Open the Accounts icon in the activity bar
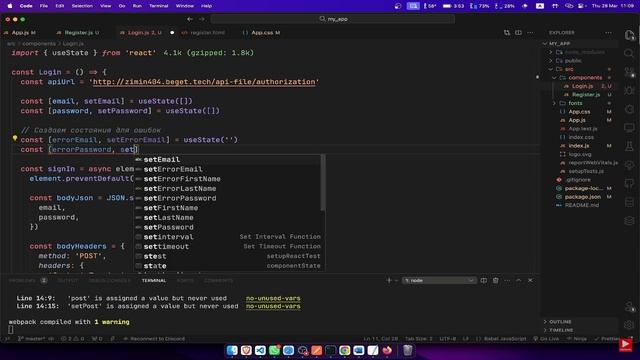The height and width of the screenshot is (360, 640). point(629,306)
